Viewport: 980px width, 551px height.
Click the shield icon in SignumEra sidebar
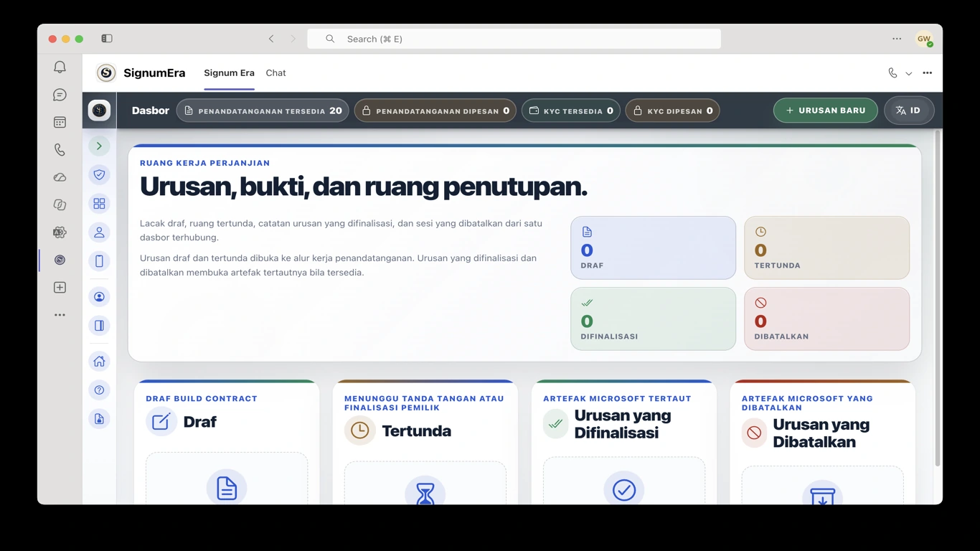tap(99, 174)
